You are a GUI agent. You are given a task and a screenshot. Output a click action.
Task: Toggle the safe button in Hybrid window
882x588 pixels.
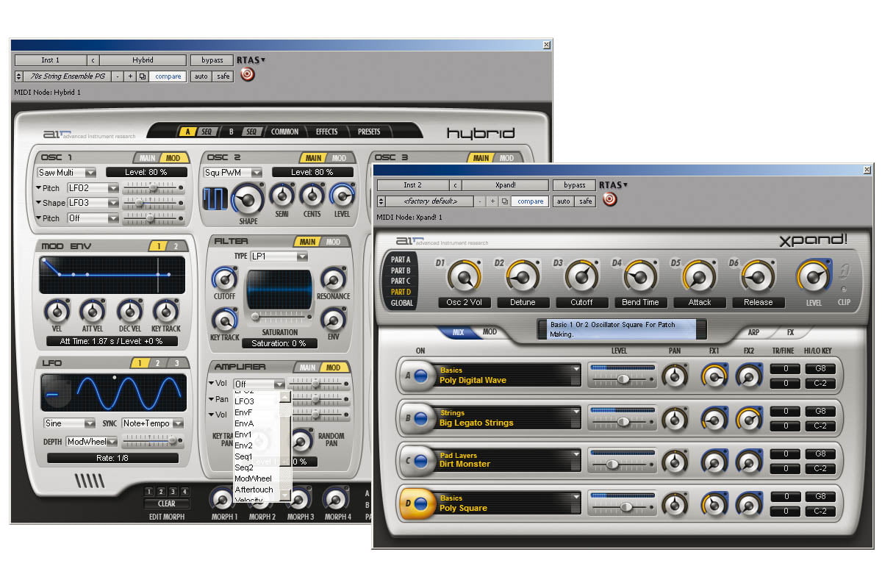223,76
